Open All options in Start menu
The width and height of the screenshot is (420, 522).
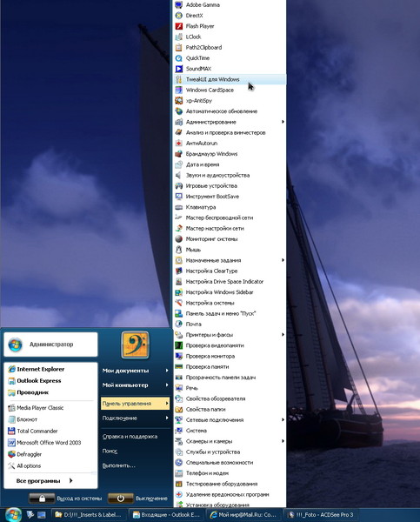(50, 466)
